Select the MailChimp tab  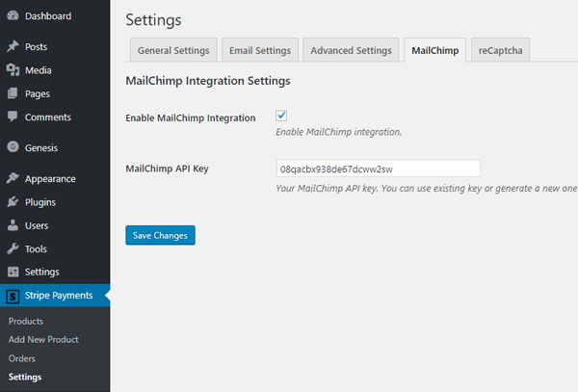pyautogui.click(x=435, y=50)
